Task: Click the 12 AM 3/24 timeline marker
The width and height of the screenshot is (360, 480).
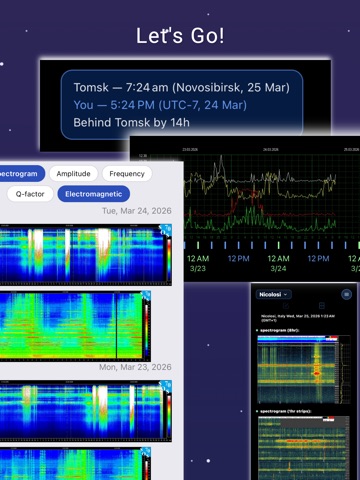Action: (278, 263)
